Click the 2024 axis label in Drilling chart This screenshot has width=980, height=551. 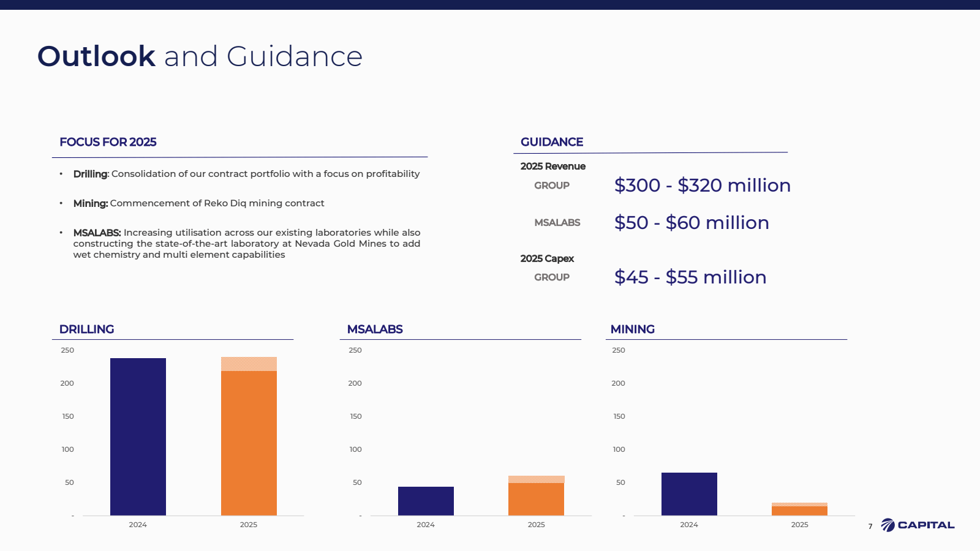click(x=138, y=525)
